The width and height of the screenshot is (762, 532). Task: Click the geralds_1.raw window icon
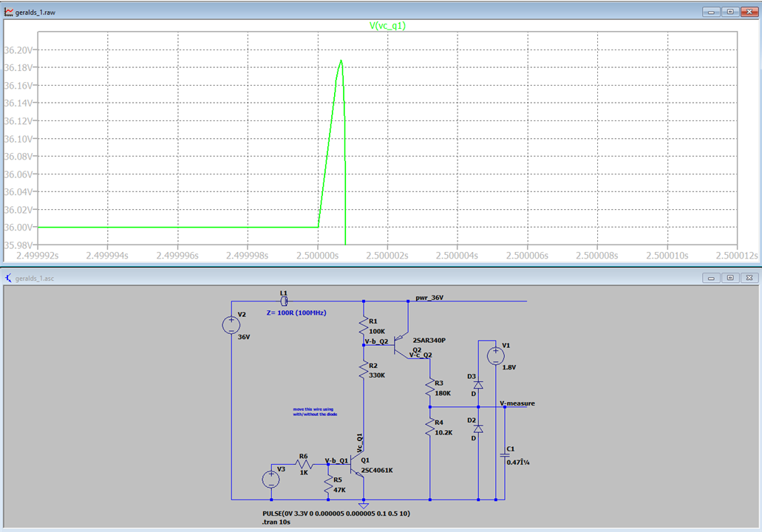9,11
